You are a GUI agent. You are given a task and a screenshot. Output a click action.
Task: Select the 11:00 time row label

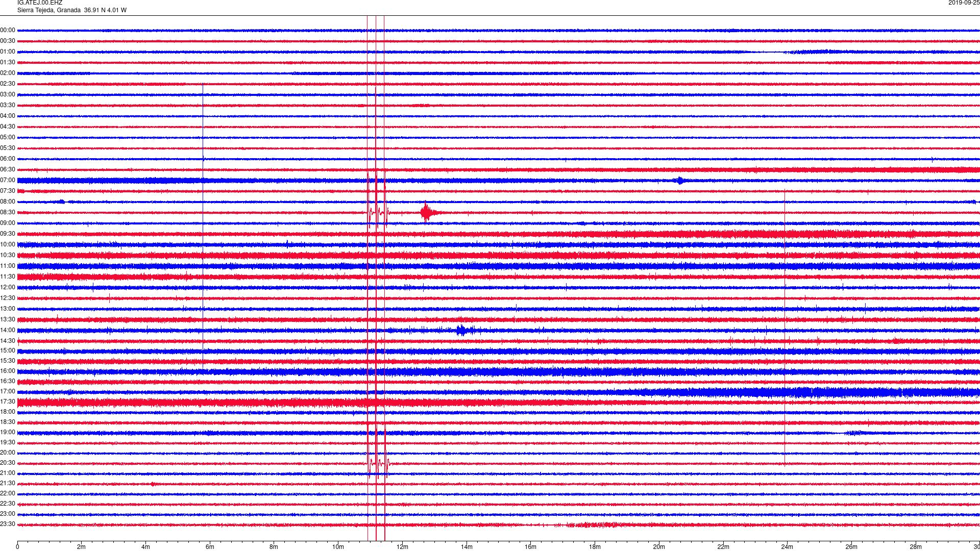click(x=8, y=266)
